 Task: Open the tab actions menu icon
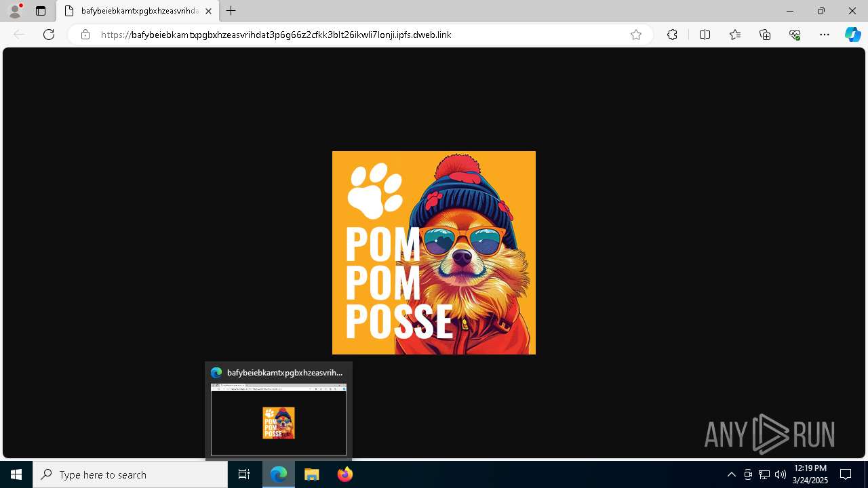pyautogui.click(x=41, y=11)
